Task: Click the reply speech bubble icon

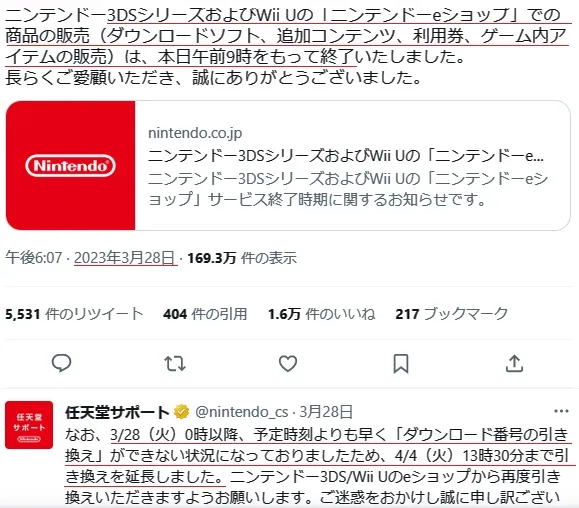Action: 61,363
